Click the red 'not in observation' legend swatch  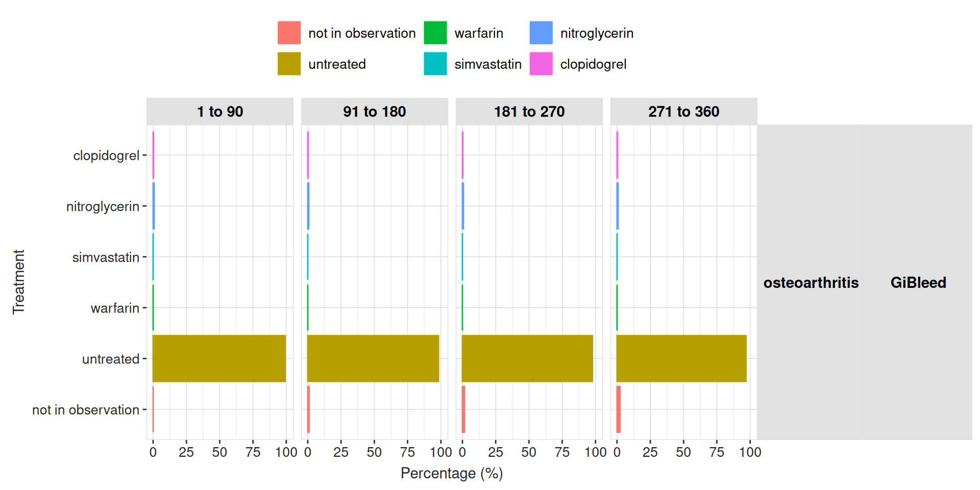tap(289, 33)
